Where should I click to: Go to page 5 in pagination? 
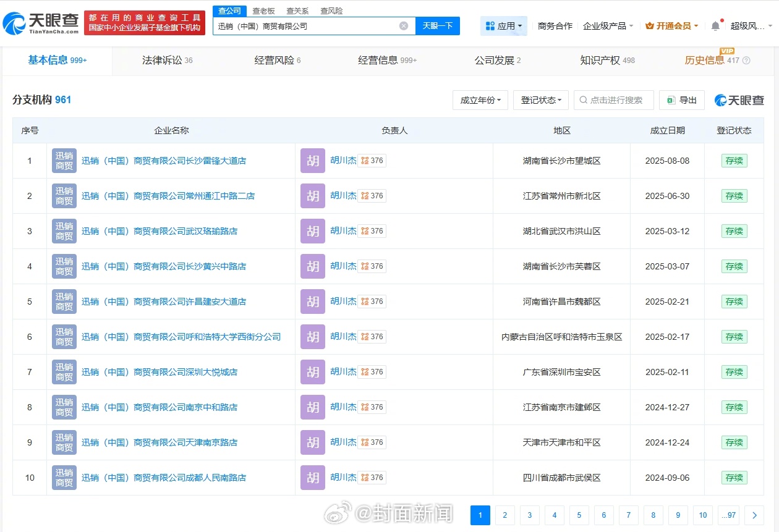click(x=579, y=515)
